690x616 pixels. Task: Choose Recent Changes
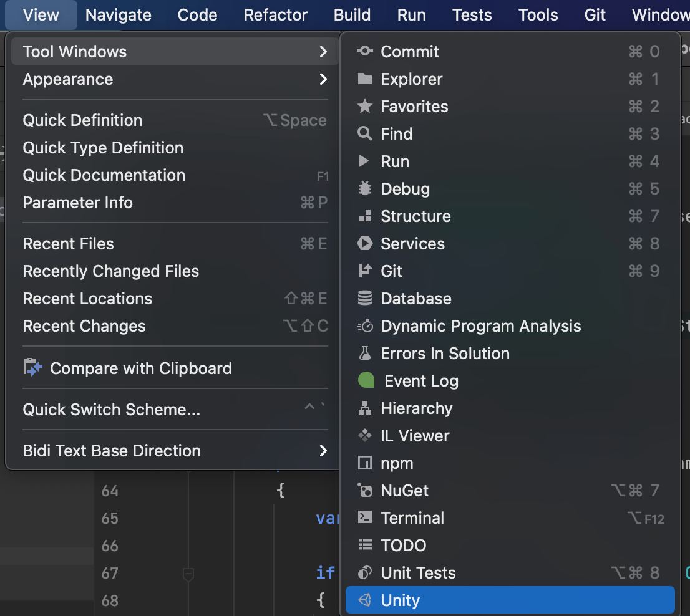tap(175, 326)
